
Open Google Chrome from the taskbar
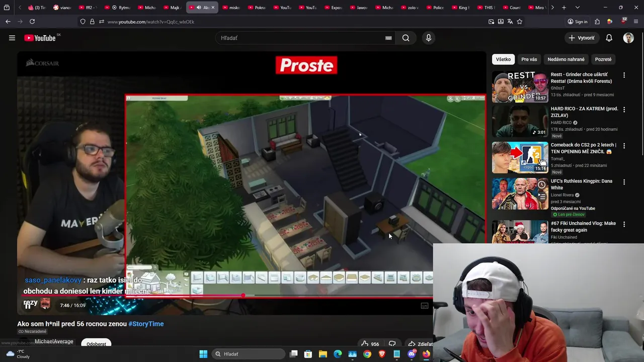click(x=367, y=354)
